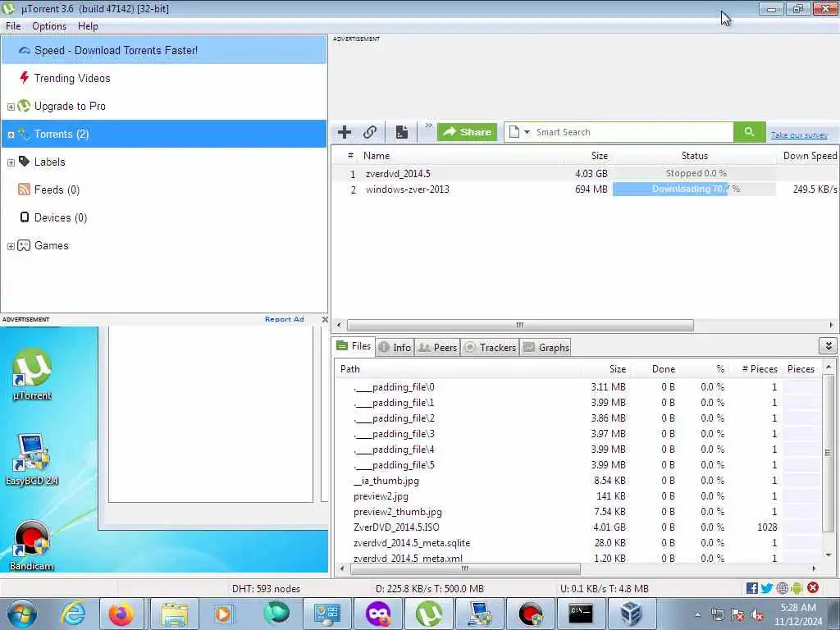
Task: Open the Help menu
Action: coord(88,26)
